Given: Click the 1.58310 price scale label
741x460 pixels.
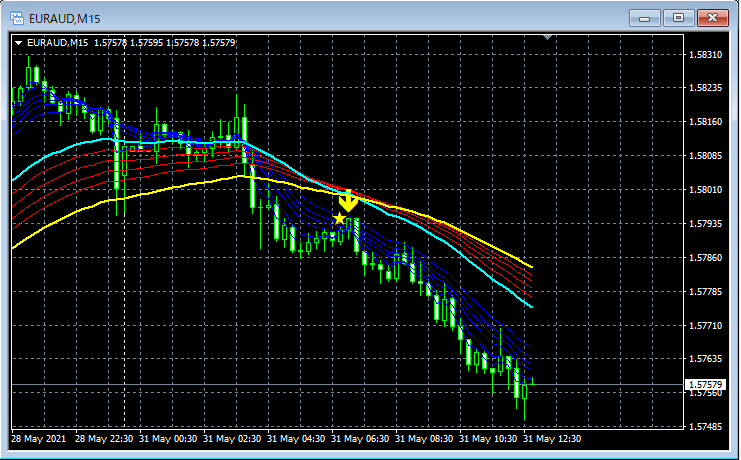Looking at the screenshot, I should (x=706, y=55).
